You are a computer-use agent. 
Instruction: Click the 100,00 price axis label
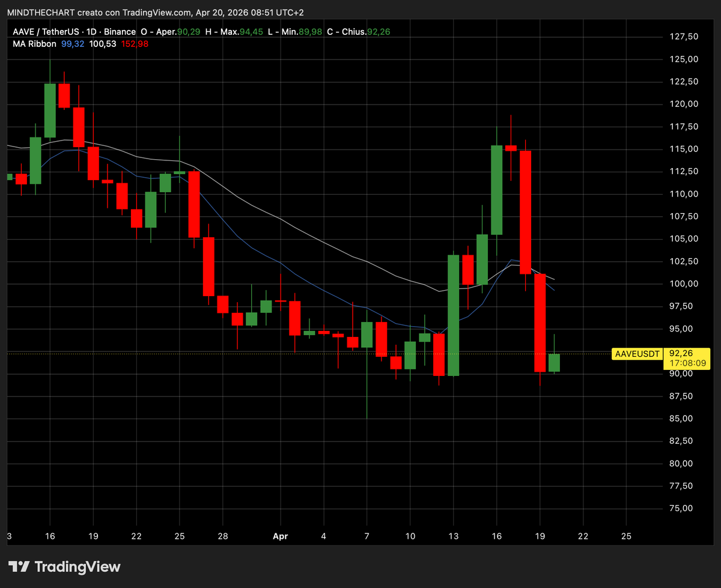(684, 283)
